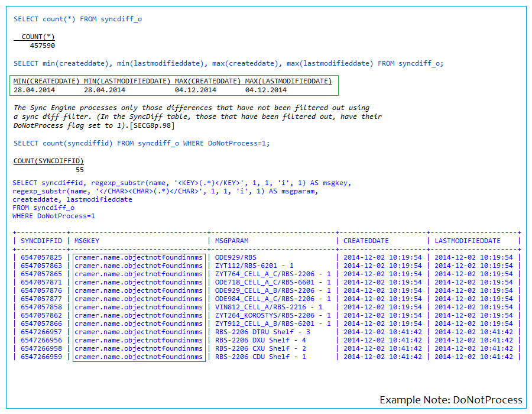Click the Example Note: DoNotProcess caption
Viewport: 532px width, 414px height.
[451, 400]
